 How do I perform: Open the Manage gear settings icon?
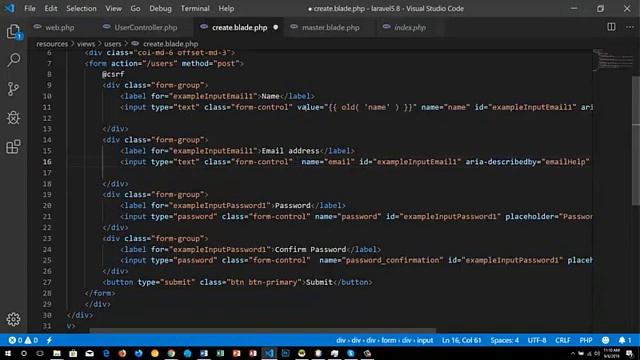[13, 319]
